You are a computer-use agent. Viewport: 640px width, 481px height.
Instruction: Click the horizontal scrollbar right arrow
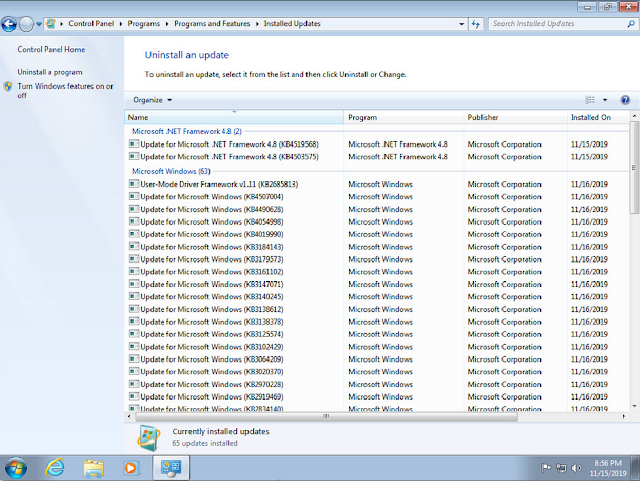coord(624,416)
